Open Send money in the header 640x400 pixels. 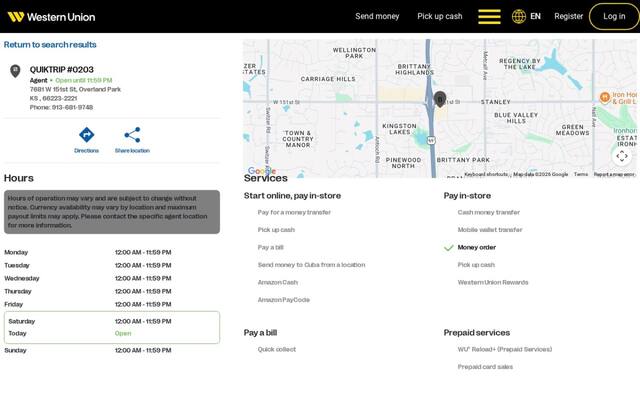pyautogui.click(x=377, y=16)
